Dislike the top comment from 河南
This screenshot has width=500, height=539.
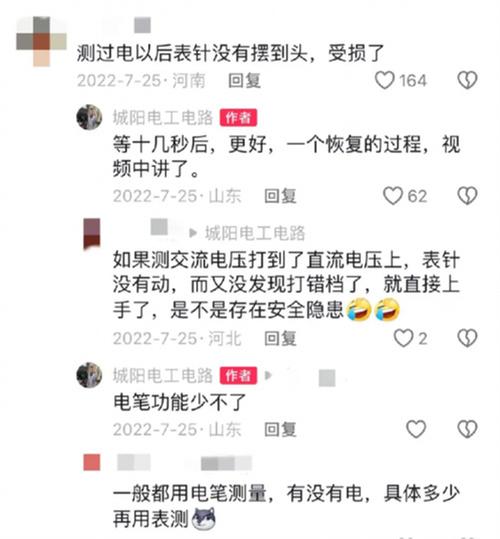[x=467, y=80]
